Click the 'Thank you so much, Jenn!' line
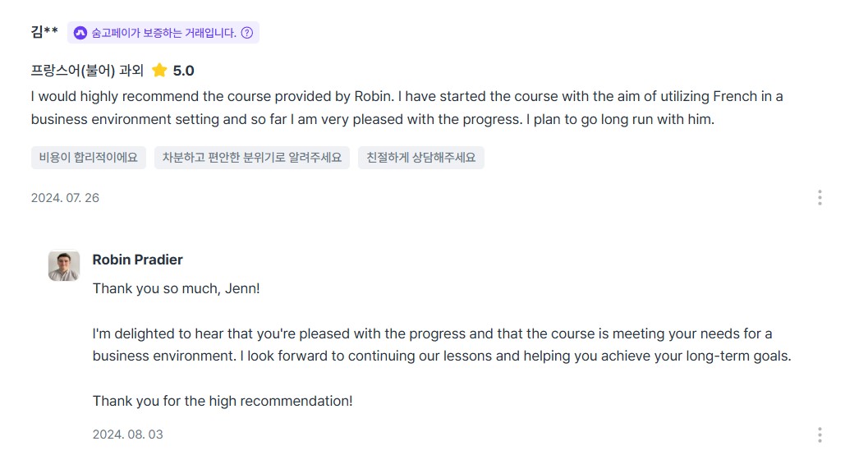Viewport: 868px width, 469px height. pyautogui.click(x=176, y=288)
